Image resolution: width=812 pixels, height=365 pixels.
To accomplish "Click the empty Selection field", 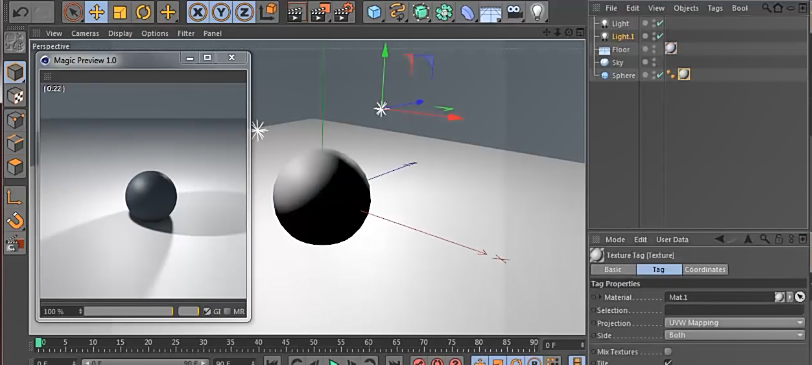I will point(734,310).
